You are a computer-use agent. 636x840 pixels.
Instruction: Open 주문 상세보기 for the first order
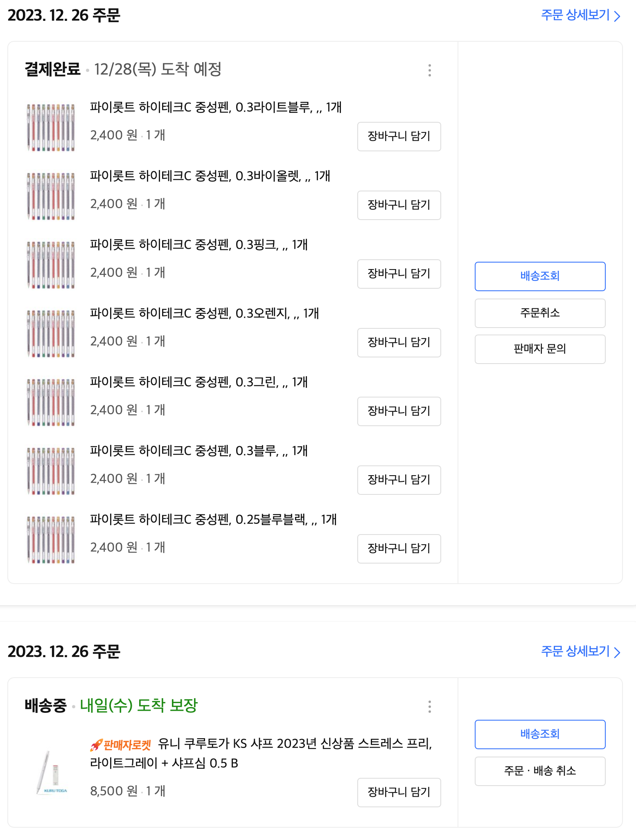point(580,16)
